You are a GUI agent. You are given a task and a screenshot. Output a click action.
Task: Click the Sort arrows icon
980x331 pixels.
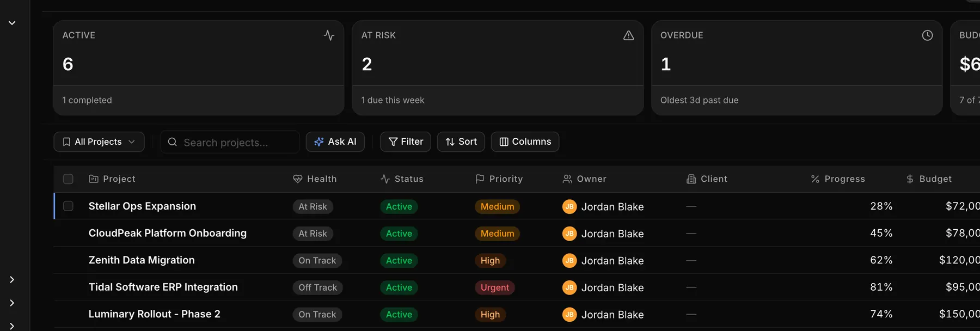pyautogui.click(x=450, y=142)
